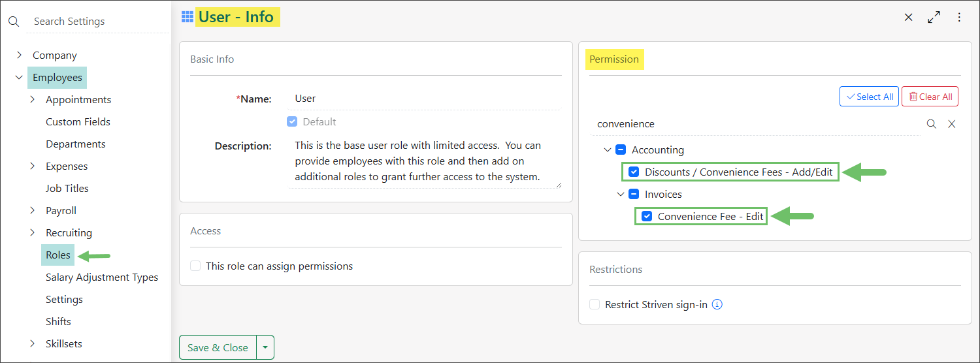Click the info icon next to Restrict Striven sign-in
The image size is (980, 363).
(x=717, y=304)
